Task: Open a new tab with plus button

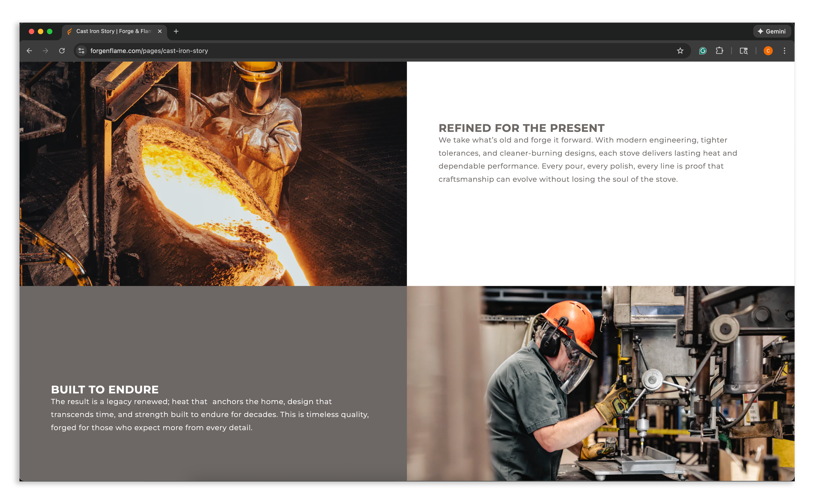Action: point(176,31)
